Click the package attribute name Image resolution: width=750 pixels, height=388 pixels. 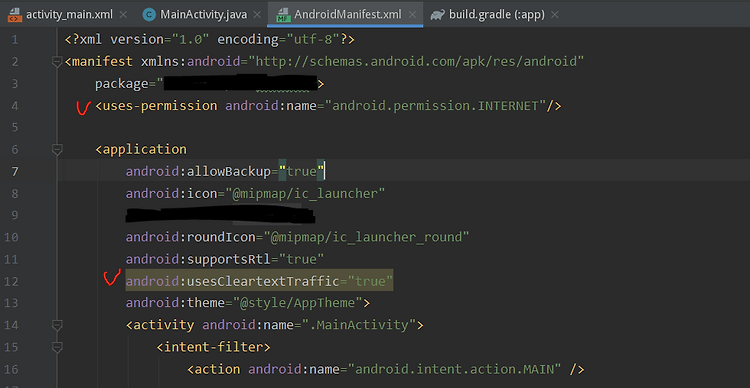(x=121, y=84)
